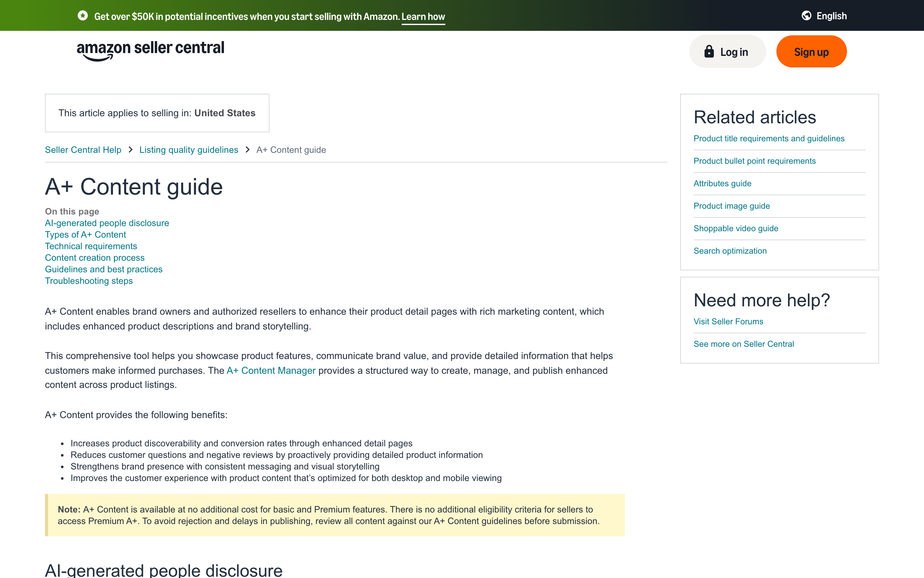
Task: Click the globe language icon
Action: click(x=806, y=16)
